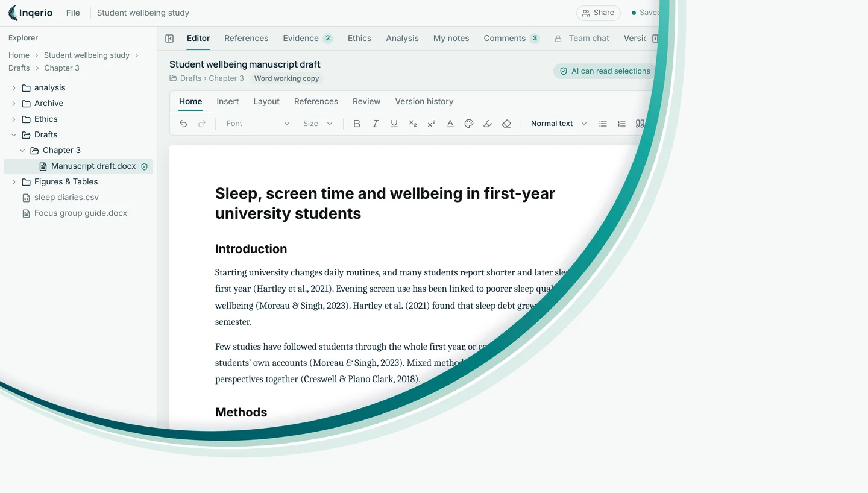Collapse the Chapter 3 folder
Image resolution: width=868 pixels, height=493 pixels.
(22, 151)
